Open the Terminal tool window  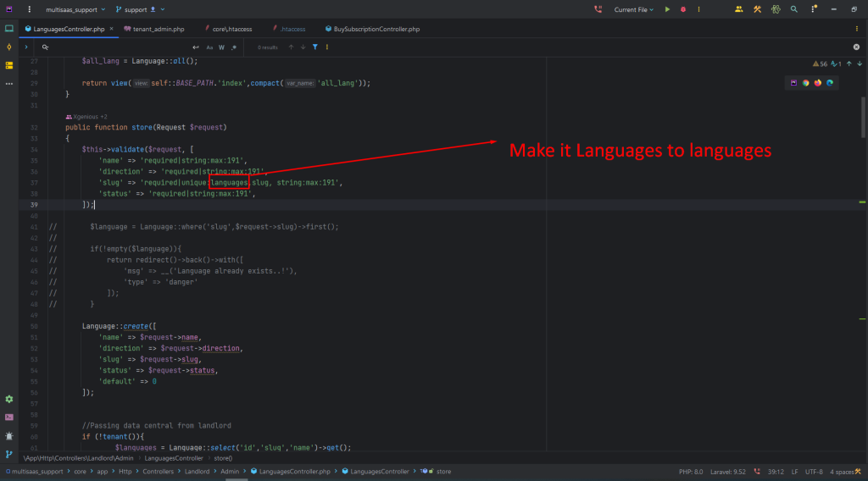point(9,417)
